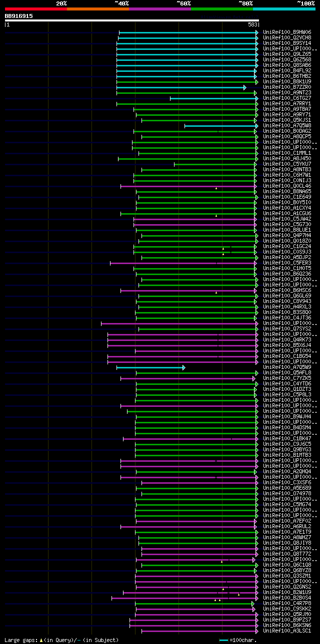Select the UniRef100_C5JW42 label

click(286, 219)
